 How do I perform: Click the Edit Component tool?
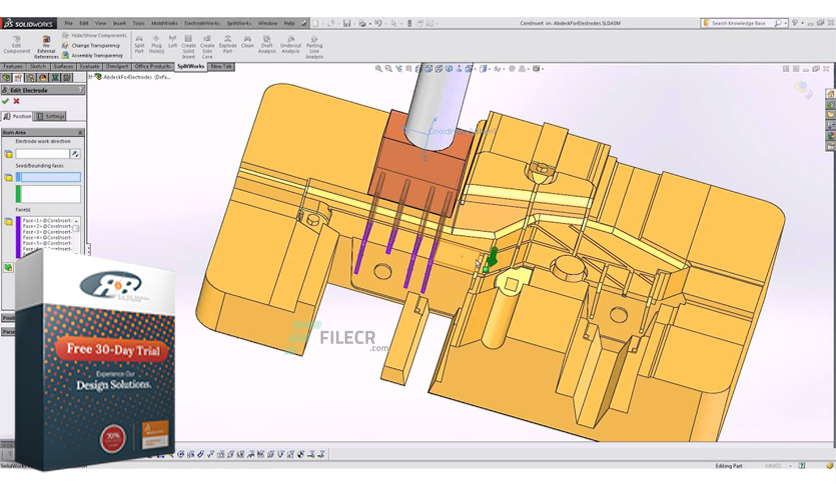coord(17,45)
